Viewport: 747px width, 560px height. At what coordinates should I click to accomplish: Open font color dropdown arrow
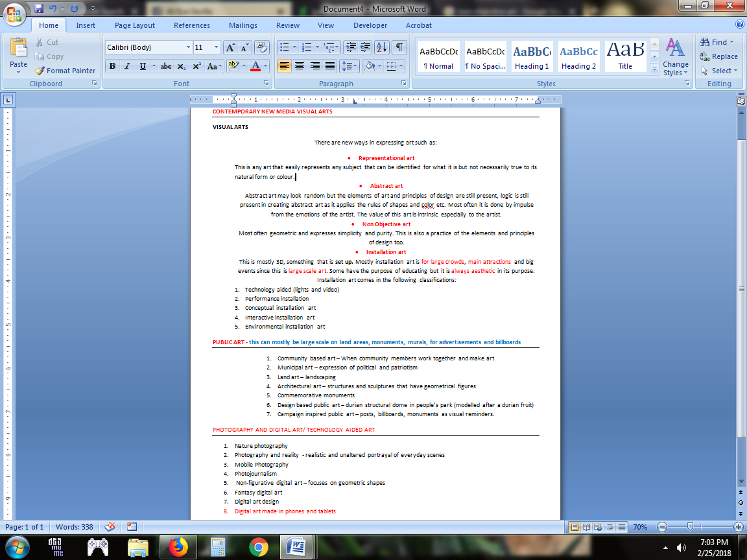[265, 66]
